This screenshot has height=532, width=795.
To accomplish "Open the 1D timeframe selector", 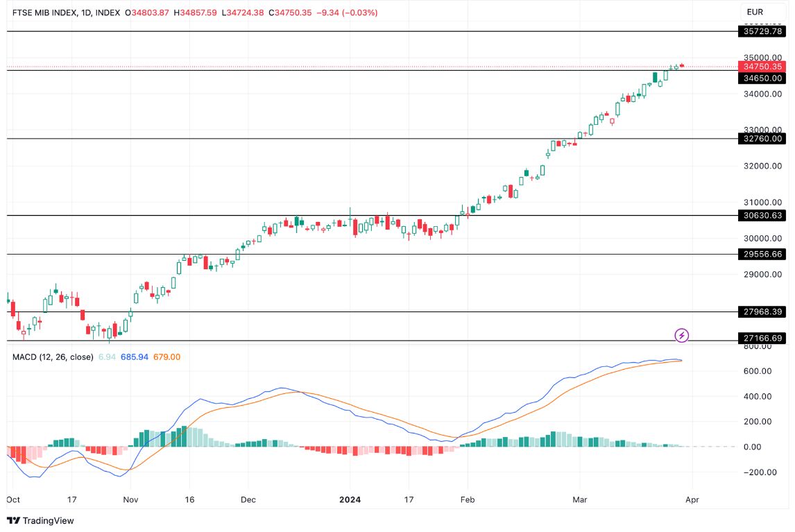I will pyautogui.click(x=94, y=12).
